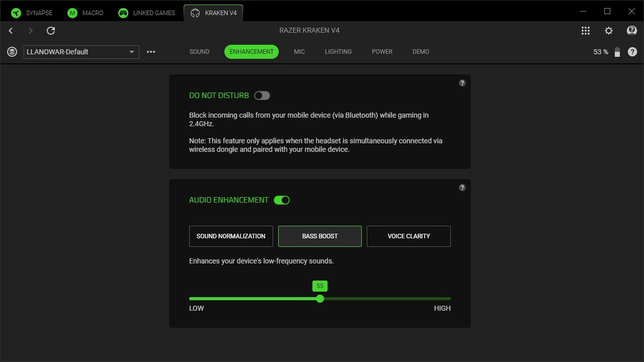
Task: Click the green Macro M icon
Action: (x=72, y=13)
